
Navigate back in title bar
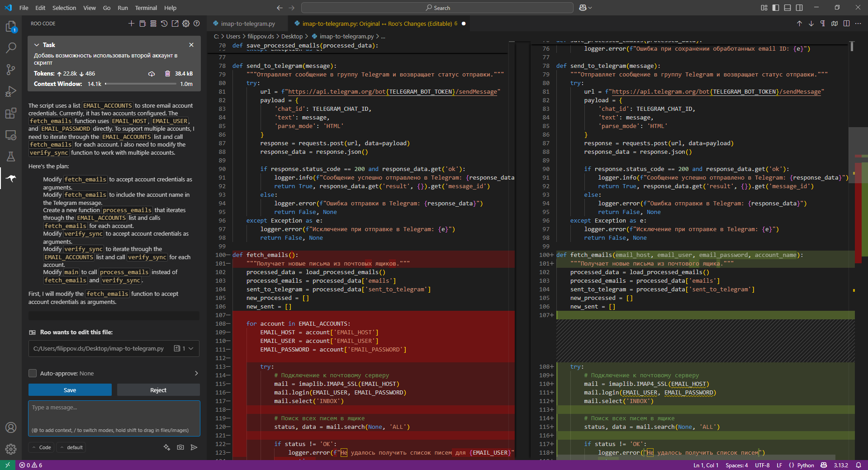(x=280, y=8)
